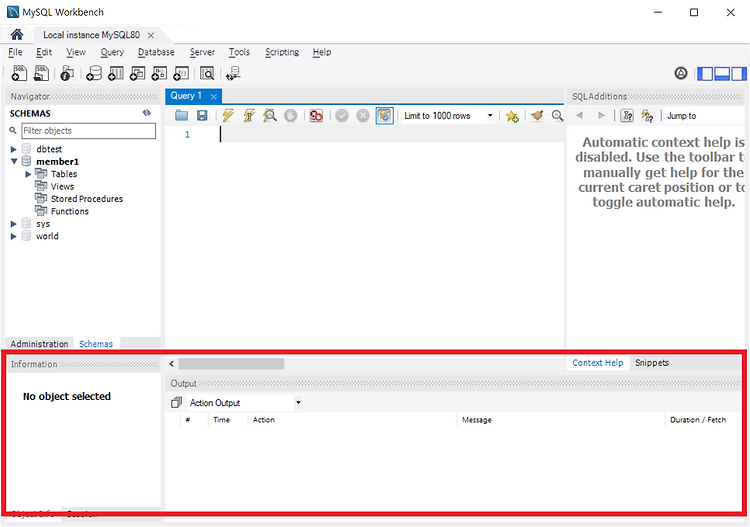This screenshot has width=750, height=527.
Task: Toggle the left sidebar panel visibility
Action: tap(705, 74)
